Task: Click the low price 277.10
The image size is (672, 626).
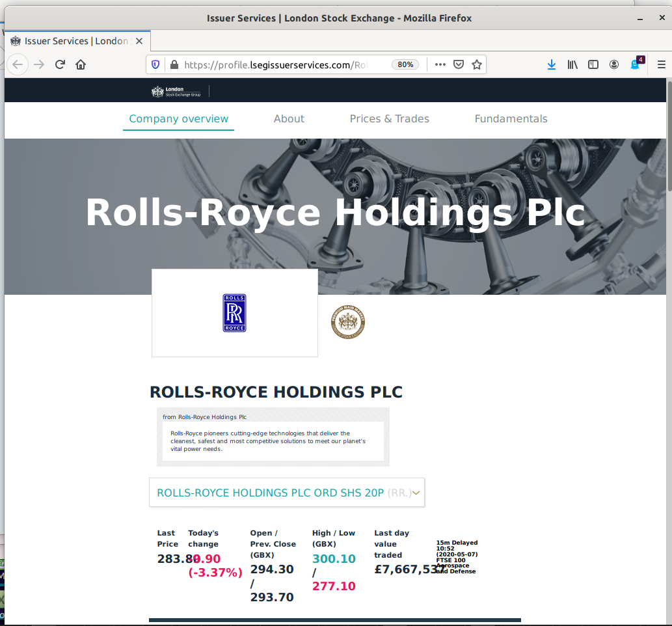Action: click(334, 586)
